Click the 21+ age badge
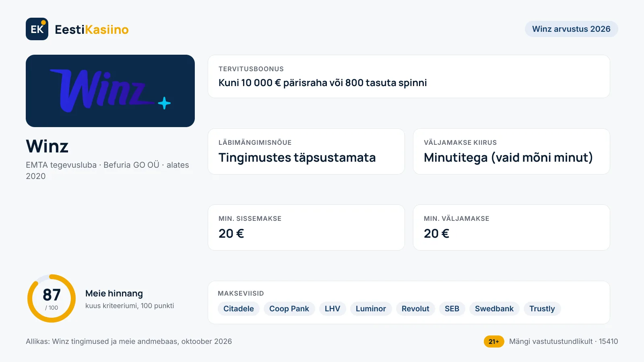This screenshot has height=362, width=644. coord(494,341)
